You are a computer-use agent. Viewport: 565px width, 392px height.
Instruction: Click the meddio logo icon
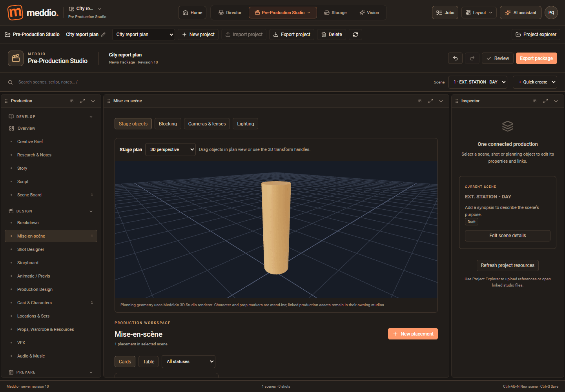pyautogui.click(x=15, y=13)
